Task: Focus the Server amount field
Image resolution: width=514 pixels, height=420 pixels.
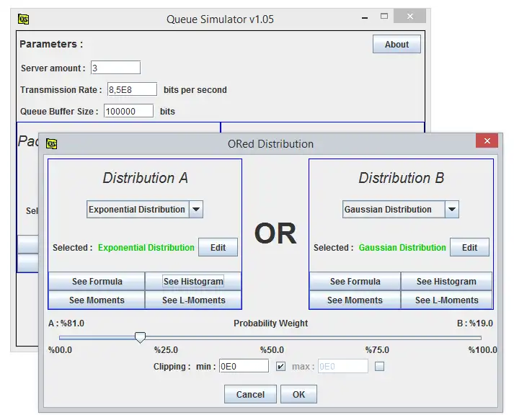Action: pyautogui.click(x=116, y=68)
